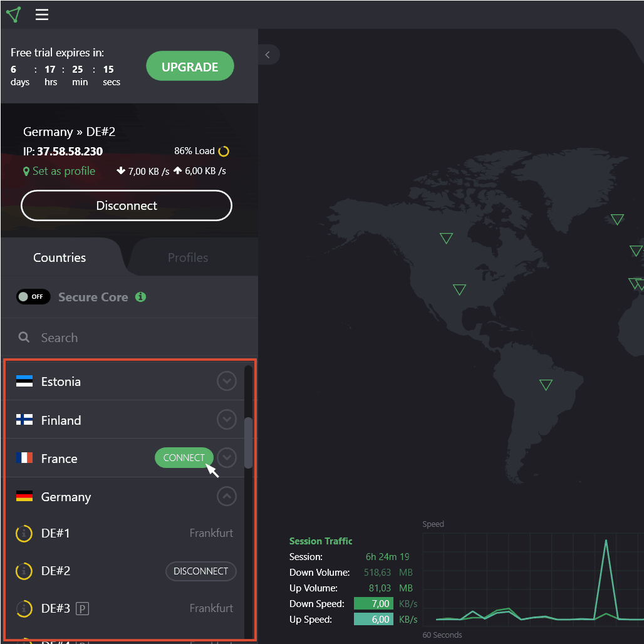Click the Frankfurt label on the DE#3 row
Screen dimensions: 644x644
click(x=211, y=608)
